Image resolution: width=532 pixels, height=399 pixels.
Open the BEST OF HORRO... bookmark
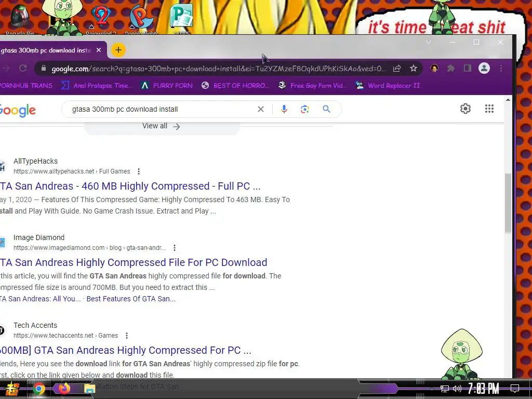tap(235, 86)
